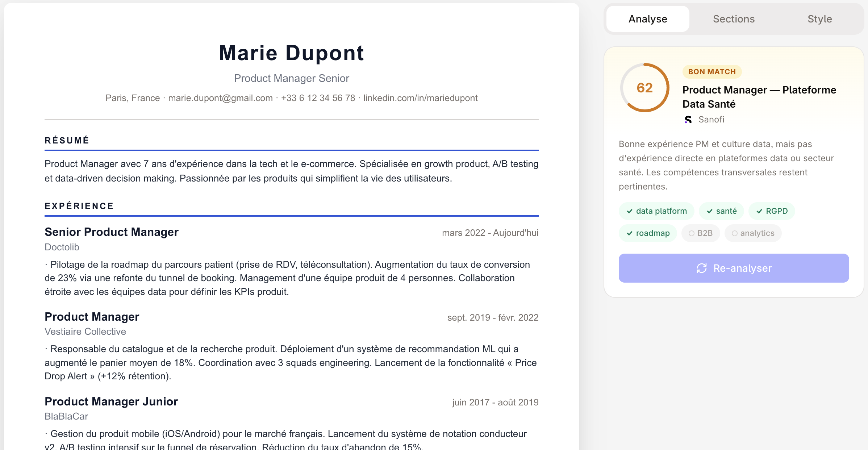
Task: Click the Doctolib experience description
Action: [288, 278]
